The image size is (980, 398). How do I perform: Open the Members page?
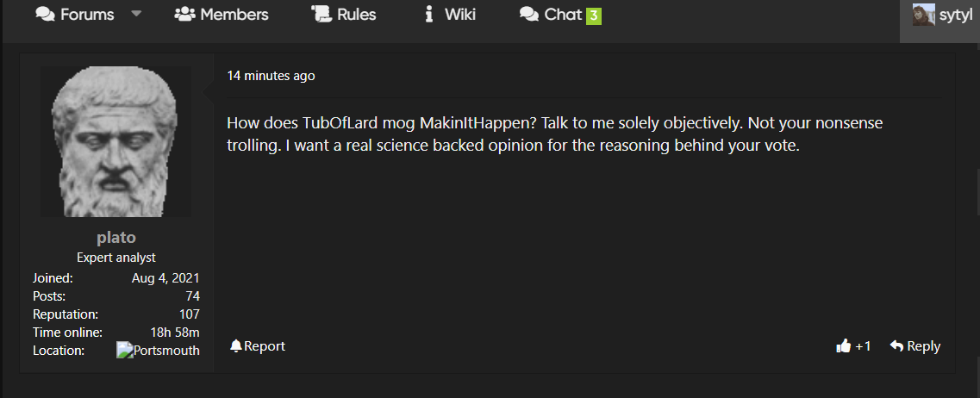point(222,15)
